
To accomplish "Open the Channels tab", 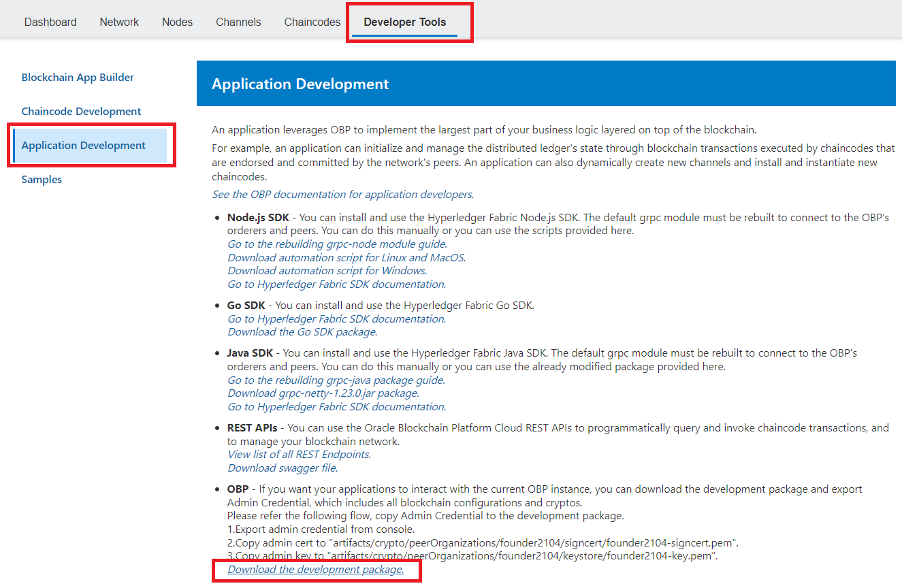I will click(x=238, y=22).
